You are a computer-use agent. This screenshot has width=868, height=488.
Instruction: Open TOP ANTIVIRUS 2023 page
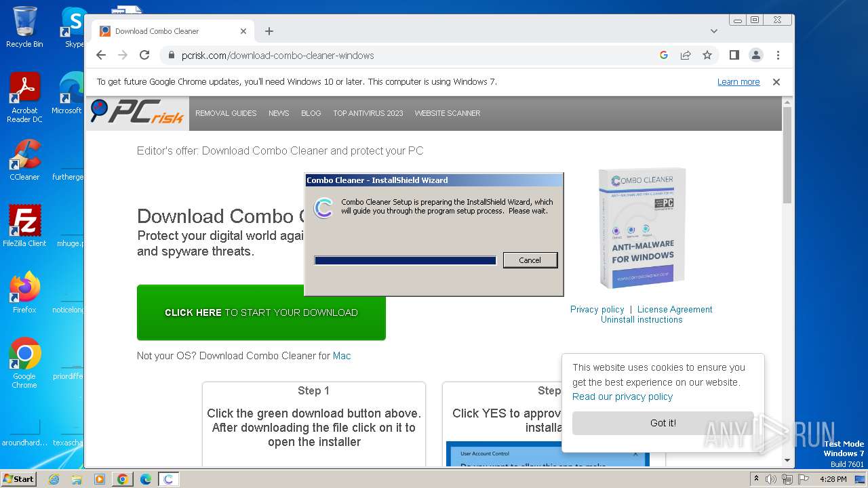tap(368, 113)
